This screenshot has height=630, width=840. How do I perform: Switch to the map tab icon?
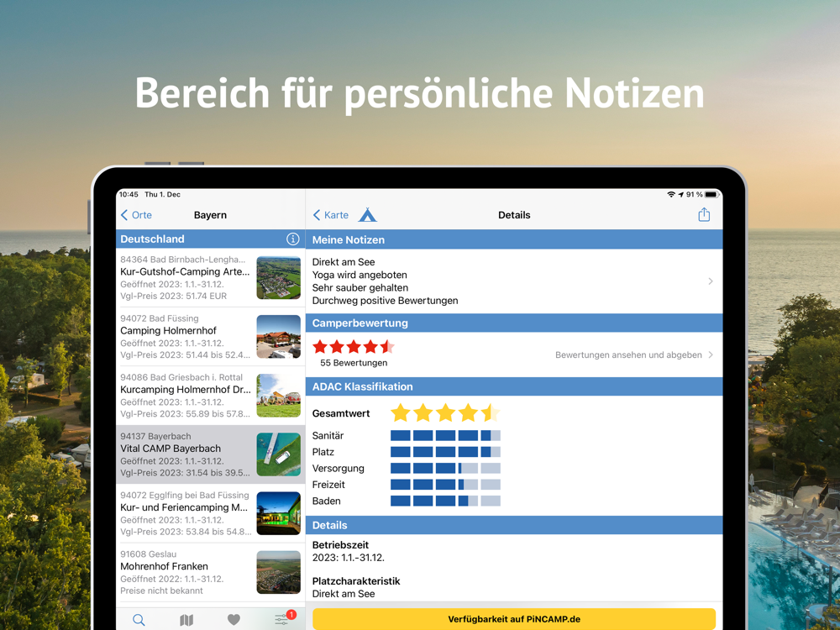click(186, 620)
